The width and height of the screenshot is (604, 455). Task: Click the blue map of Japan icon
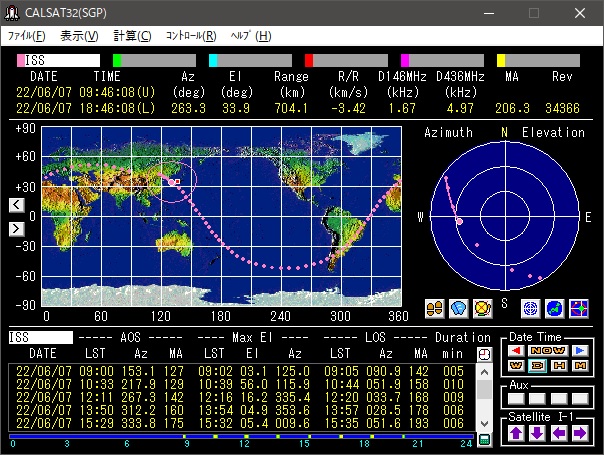[x=555, y=307]
